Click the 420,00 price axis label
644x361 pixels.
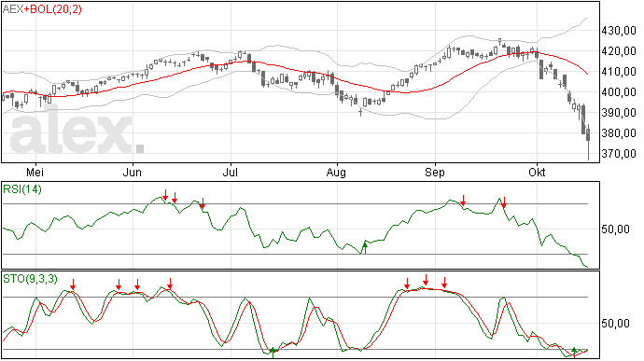(x=619, y=51)
